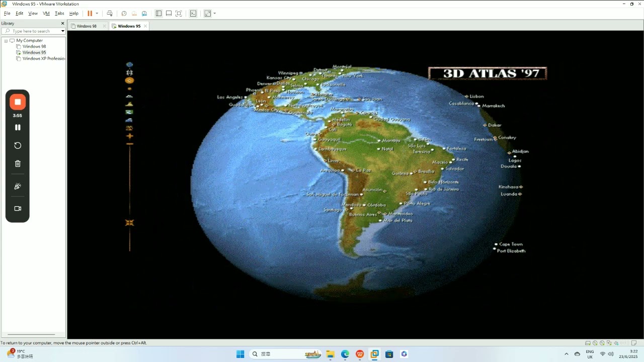The height and width of the screenshot is (362, 644).
Task: Open the File menu
Action: point(7,14)
